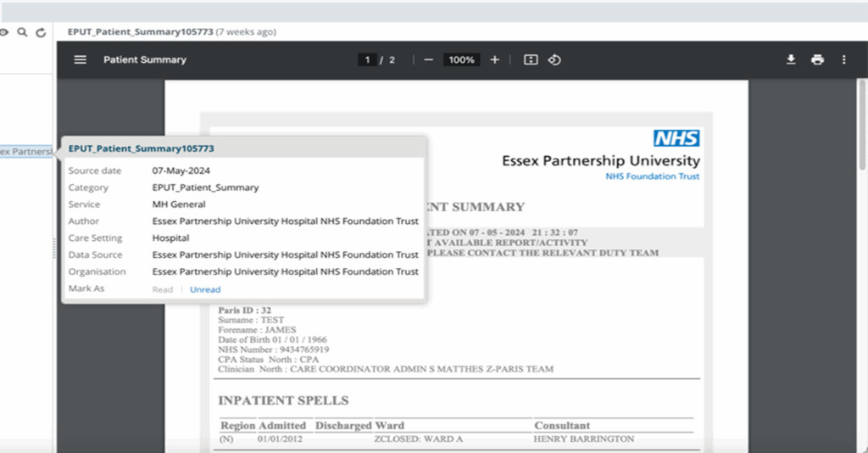Click the Hospital care setting value
The image size is (868, 453).
tap(170, 238)
